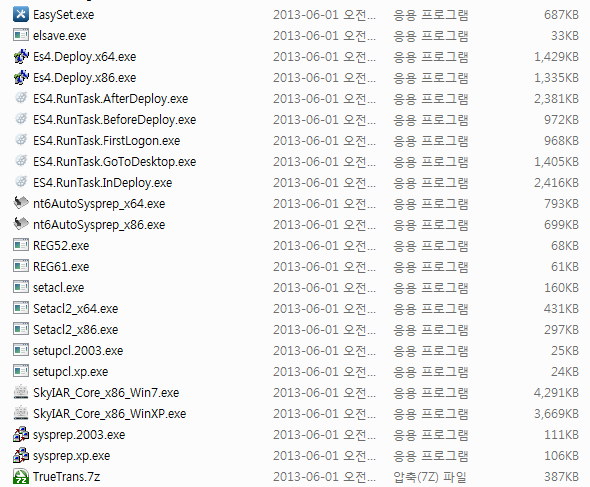The image size is (590, 487).
Task: Click the REG52.exe file name
Action: click(x=61, y=246)
